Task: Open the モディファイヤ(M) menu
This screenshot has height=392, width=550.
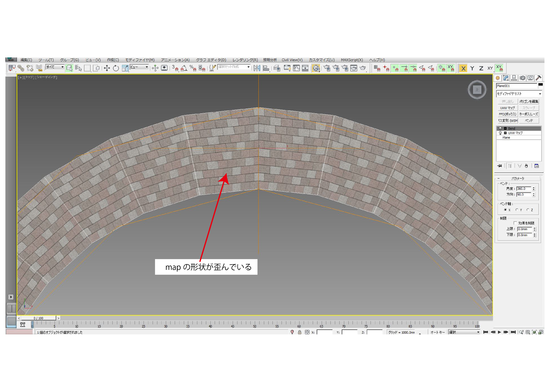Action: pos(140,60)
